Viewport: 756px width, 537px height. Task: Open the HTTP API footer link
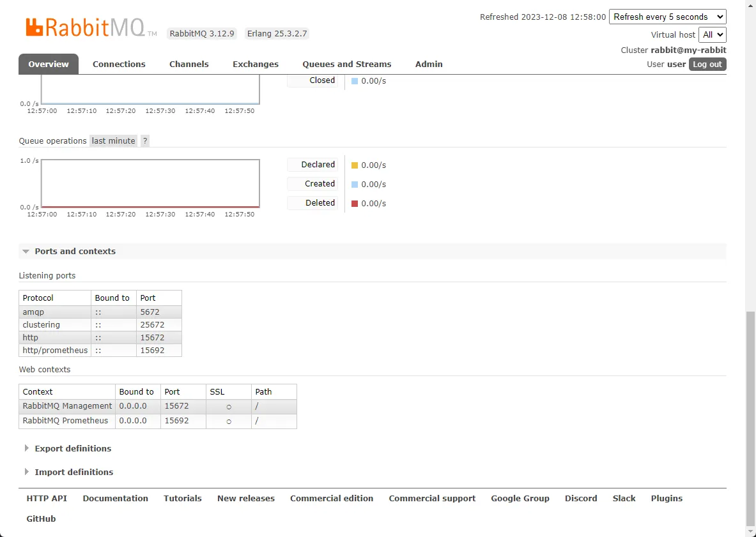pos(47,499)
